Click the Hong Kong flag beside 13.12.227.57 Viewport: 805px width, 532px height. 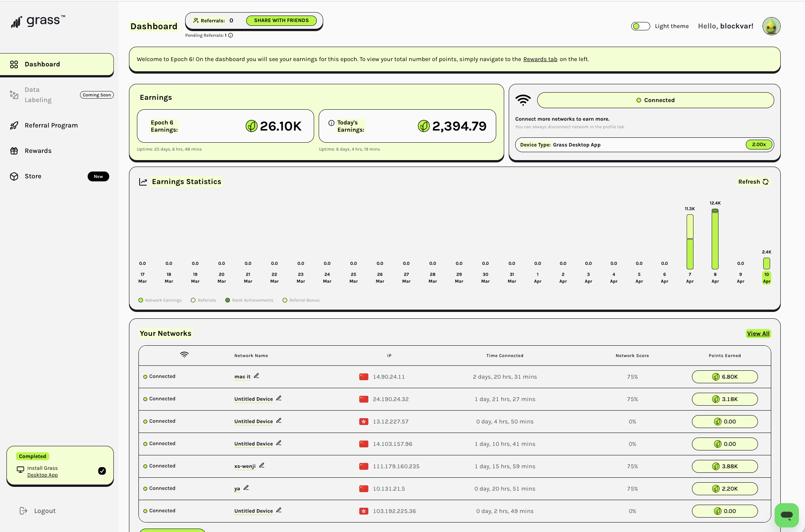click(364, 422)
